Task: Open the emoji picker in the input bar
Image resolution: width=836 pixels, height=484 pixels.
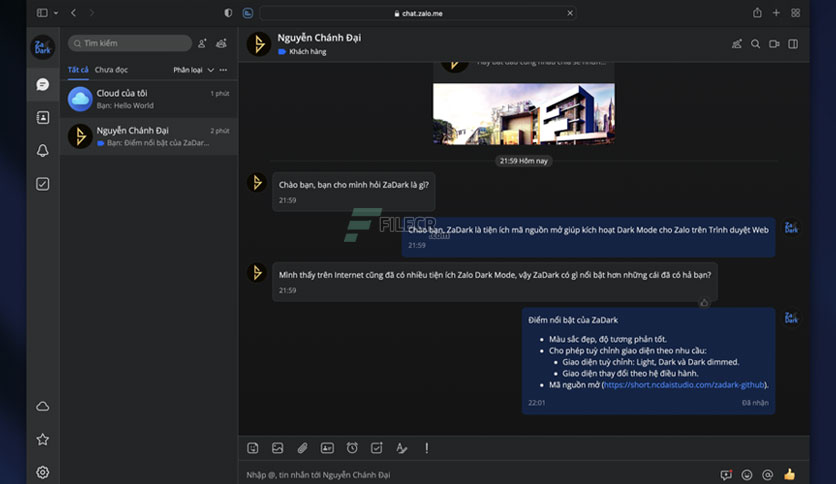Action: point(747,475)
